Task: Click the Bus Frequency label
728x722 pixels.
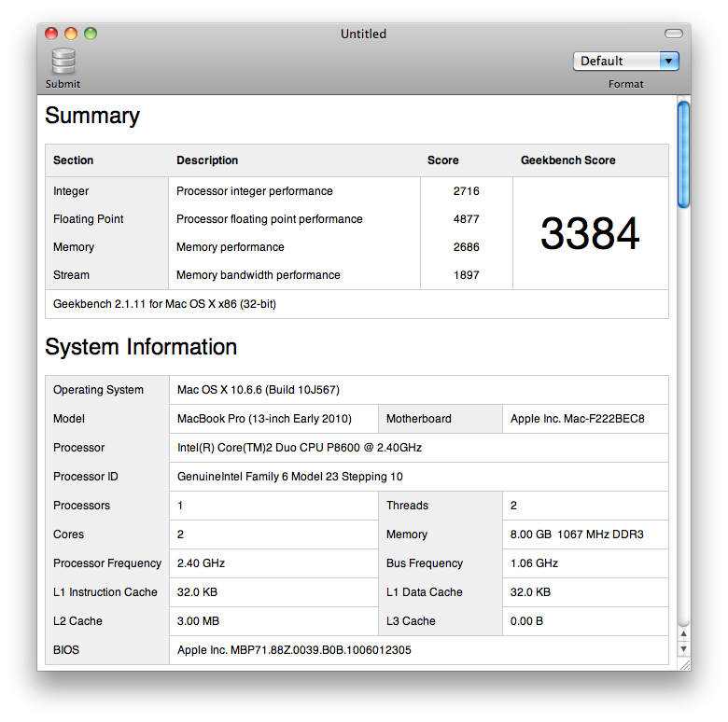Action: (425, 562)
